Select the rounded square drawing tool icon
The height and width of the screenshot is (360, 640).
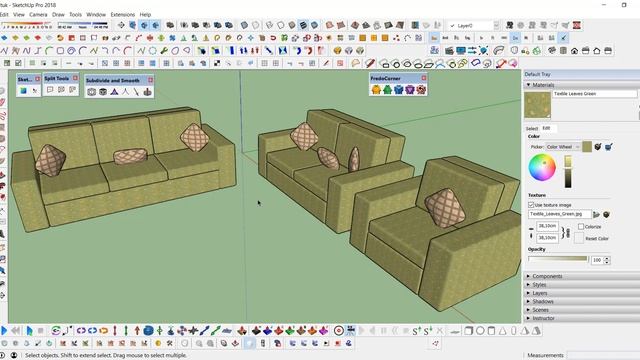60,51
